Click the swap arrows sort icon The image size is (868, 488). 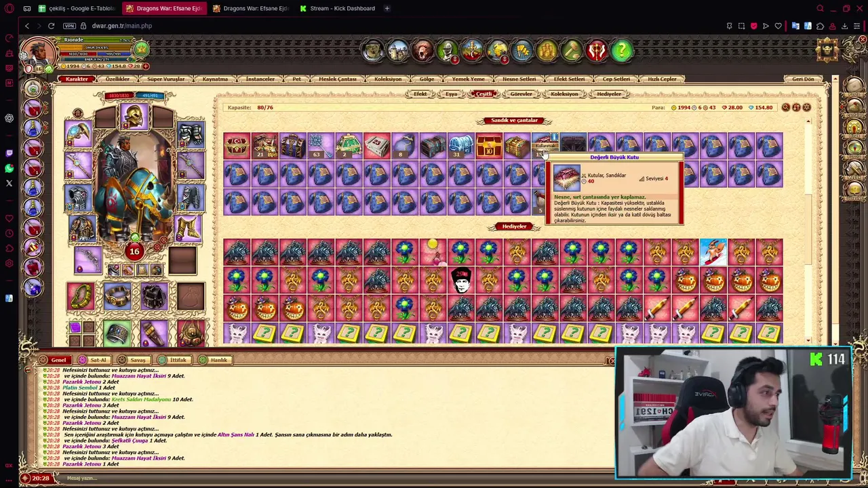coord(796,107)
